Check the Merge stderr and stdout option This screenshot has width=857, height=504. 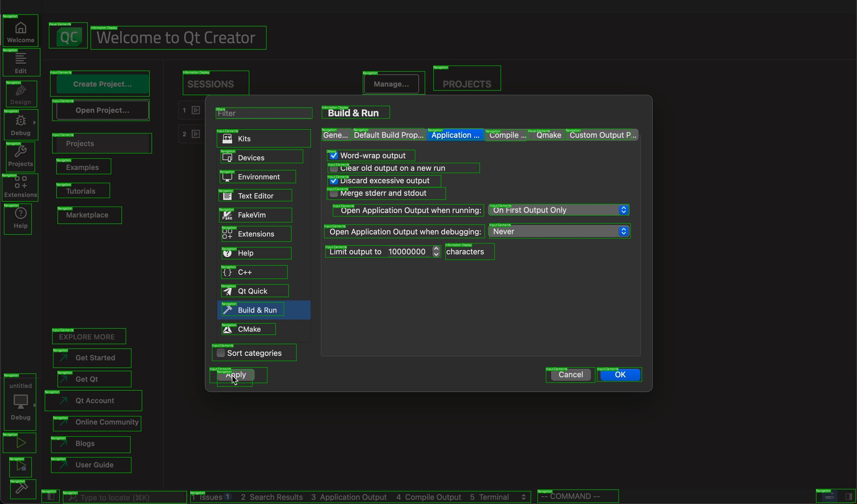[334, 195]
